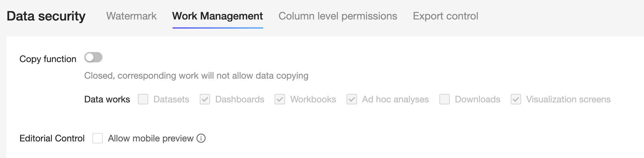This screenshot has width=644, height=158.
Task: Click the 'Allow mobile preview' text label
Action: pyautogui.click(x=150, y=138)
